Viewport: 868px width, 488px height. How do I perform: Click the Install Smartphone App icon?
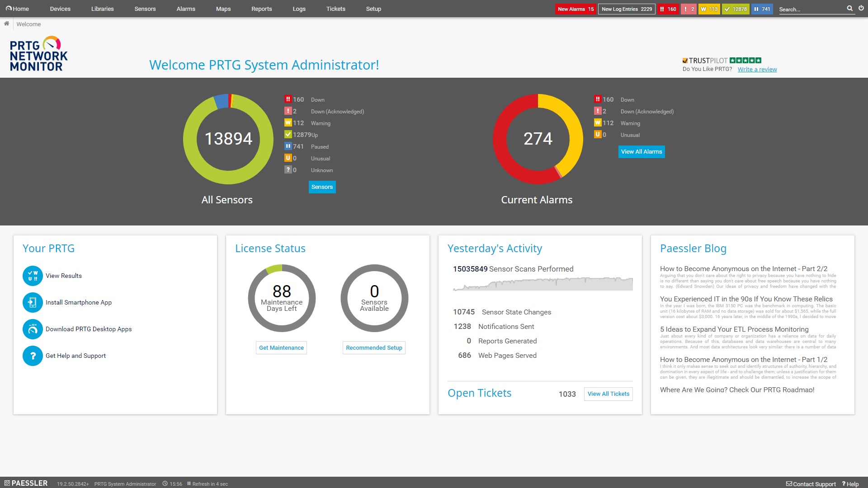pyautogui.click(x=33, y=302)
